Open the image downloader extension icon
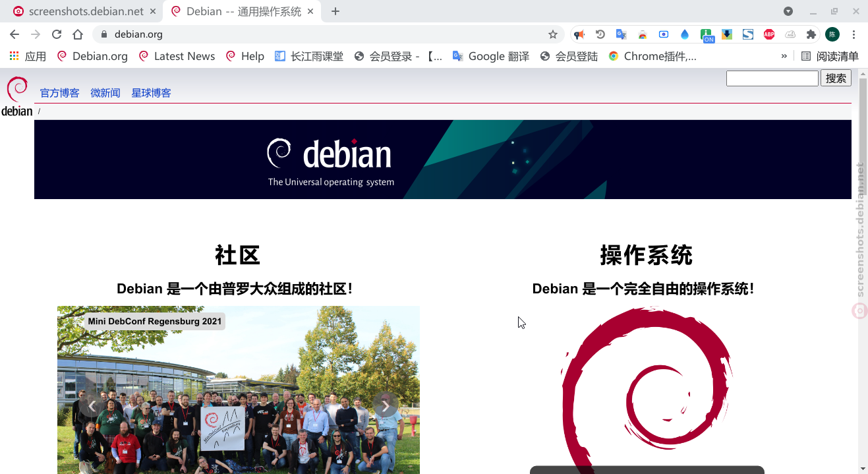 727,34
